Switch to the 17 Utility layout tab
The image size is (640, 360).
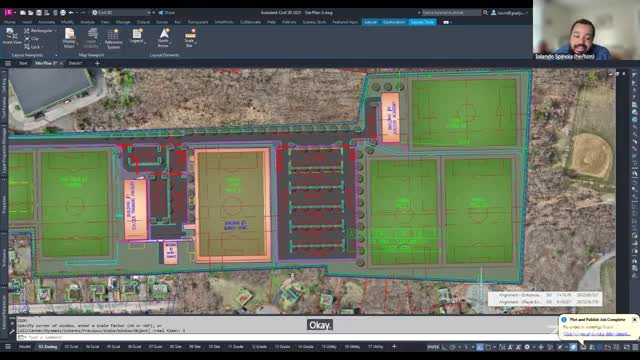pyautogui.click(x=376, y=347)
